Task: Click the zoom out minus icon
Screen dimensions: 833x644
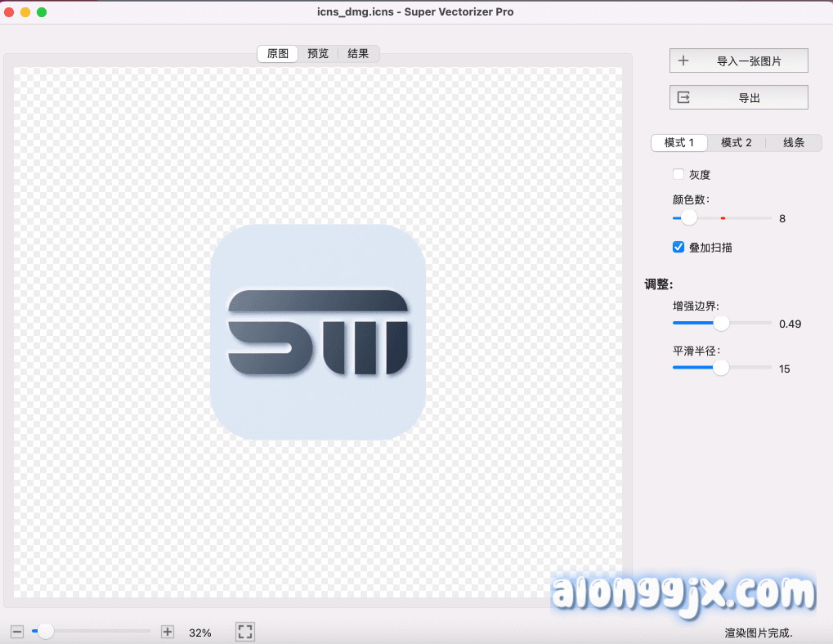Action: click(17, 632)
